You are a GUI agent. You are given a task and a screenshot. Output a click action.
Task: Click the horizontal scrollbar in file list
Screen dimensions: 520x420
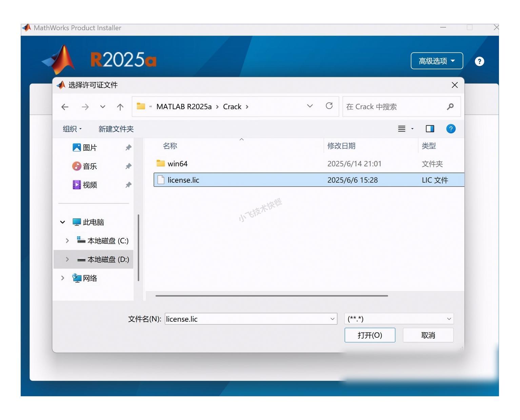272,296
